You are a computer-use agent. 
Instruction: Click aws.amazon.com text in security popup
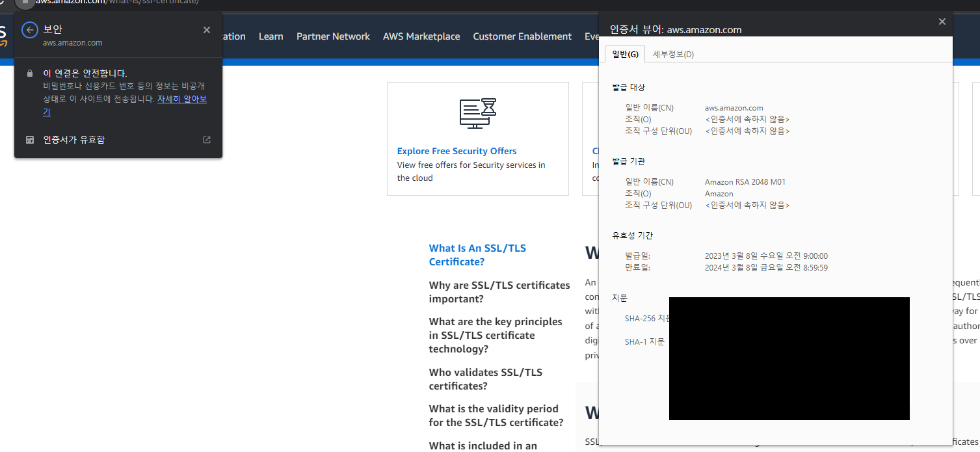click(73, 43)
